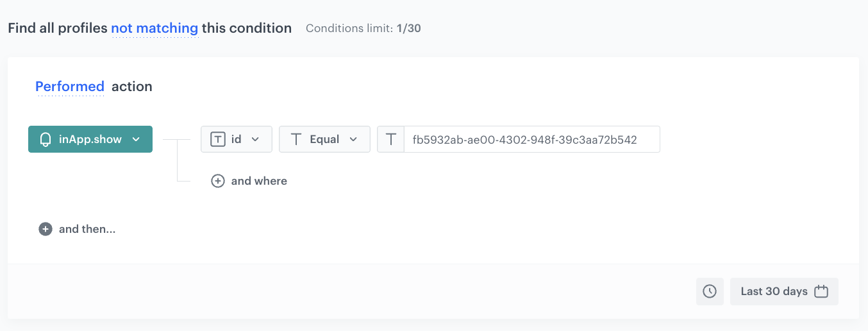This screenshot has width=868, height=331.
Task: Expand the inApp.show event chevron
Action: coord(136,139)
